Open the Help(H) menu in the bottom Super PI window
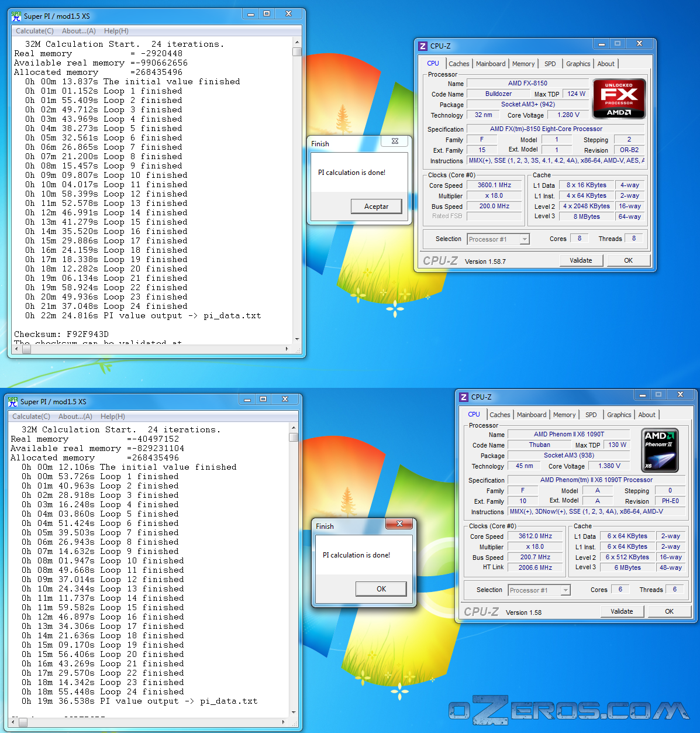The width and height of the screenshot is (700, 733). coord(113,417)
